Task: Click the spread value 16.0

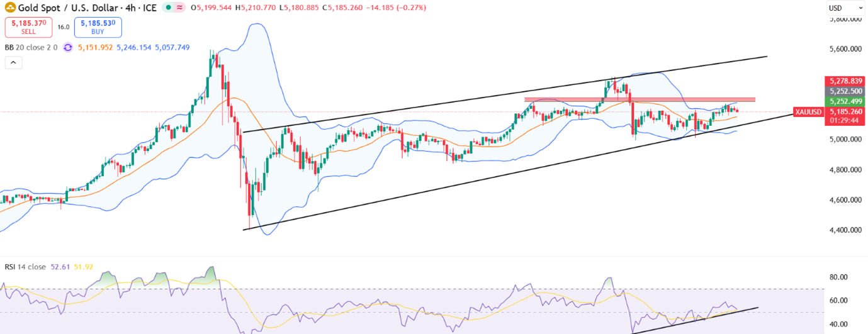Action: pos(64,27)
